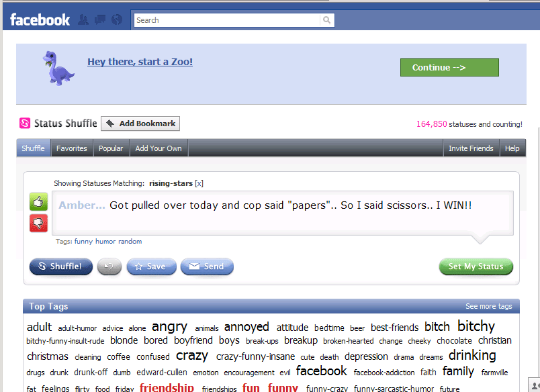
Task: Click the purple dinosaur Zoo image
Action: coord(58,68)
